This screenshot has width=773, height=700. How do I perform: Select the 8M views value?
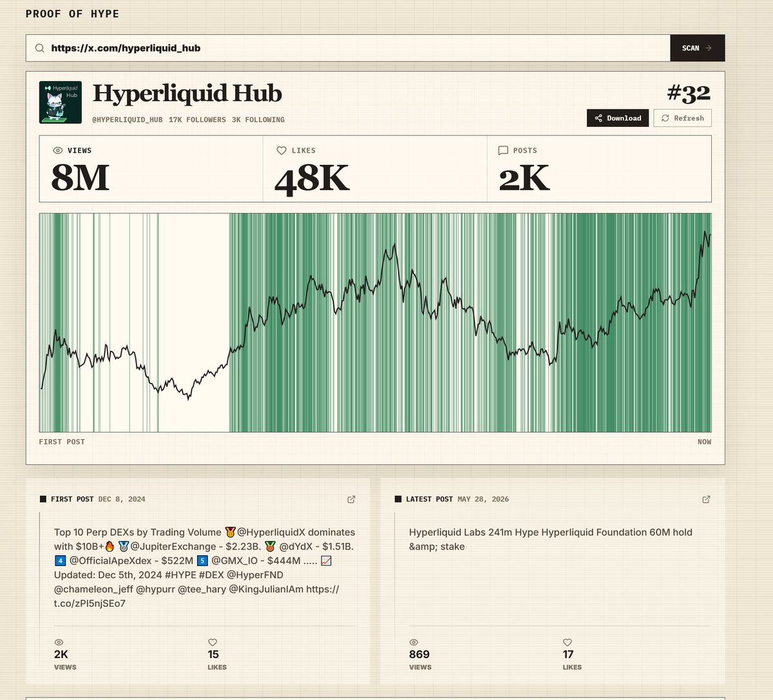tap(80, 178)
